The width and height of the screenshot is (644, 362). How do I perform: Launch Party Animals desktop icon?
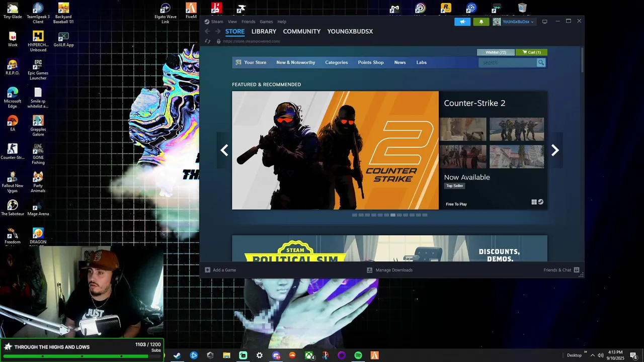click(38, 182)
